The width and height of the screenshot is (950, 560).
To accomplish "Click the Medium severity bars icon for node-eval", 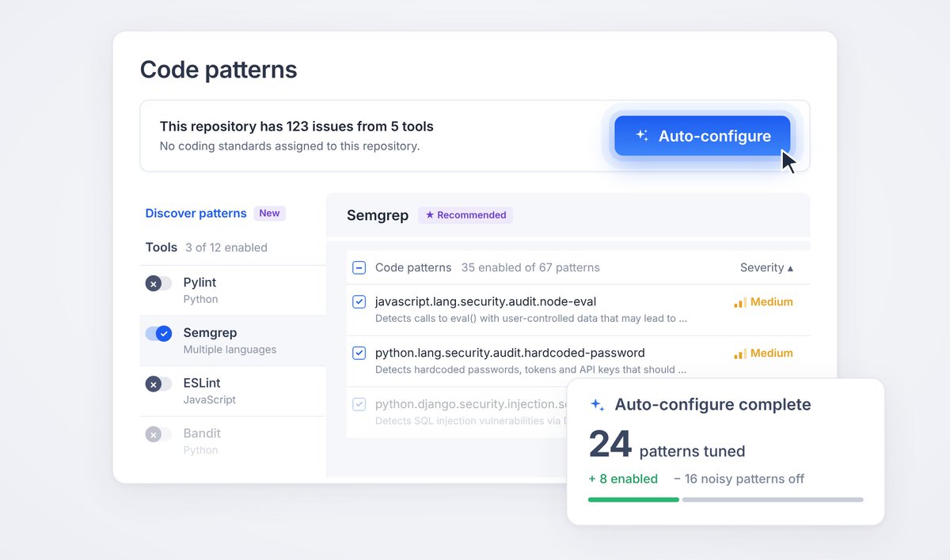I will pyautogui.click(x=740, y=302).
